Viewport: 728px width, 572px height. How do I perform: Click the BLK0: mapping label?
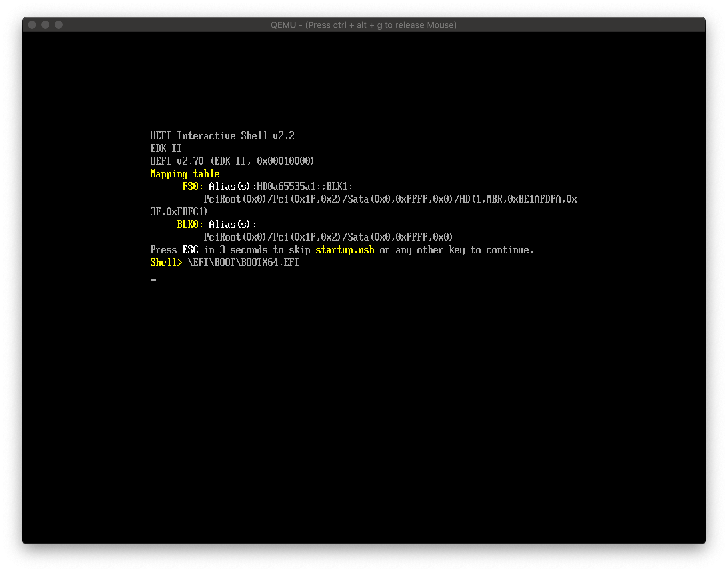pos(190,224)
